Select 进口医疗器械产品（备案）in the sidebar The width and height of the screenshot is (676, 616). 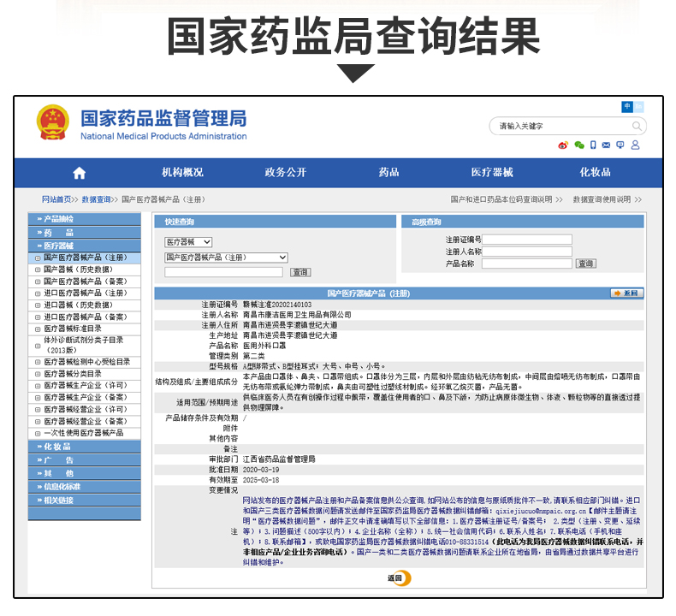tap(85, 317)
